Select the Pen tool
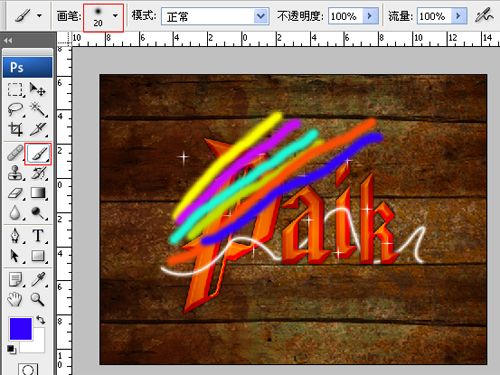The height and width of the screenshot is (375, 500). 15,236
